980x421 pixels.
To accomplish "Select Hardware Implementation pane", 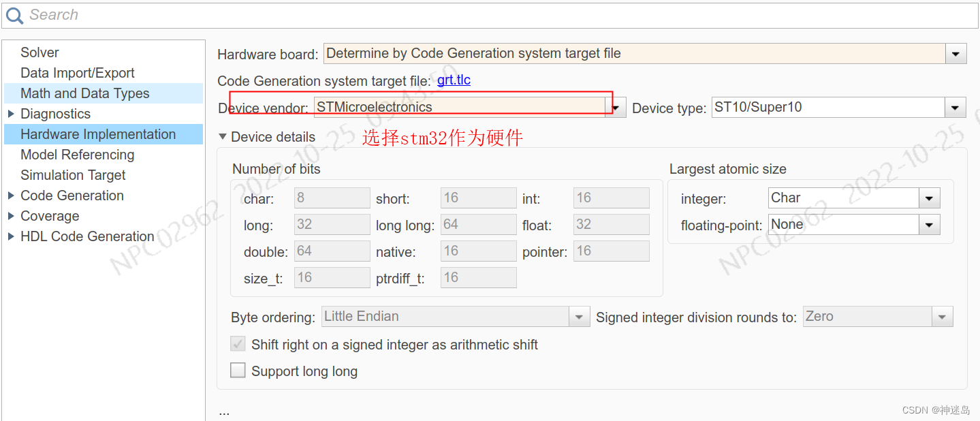I will coord(98,134).
